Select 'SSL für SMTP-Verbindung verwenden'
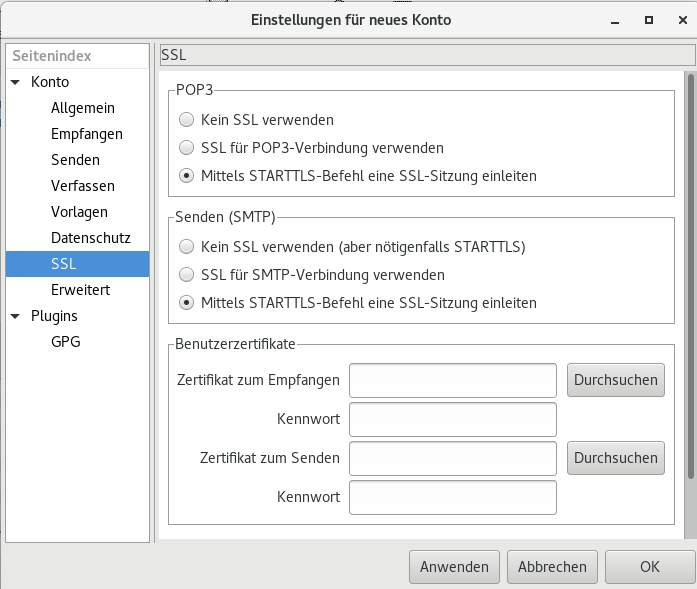Screen dimensions: 697x589 tap(186, 274)
